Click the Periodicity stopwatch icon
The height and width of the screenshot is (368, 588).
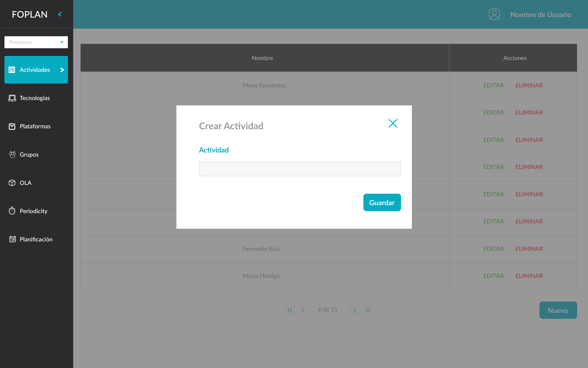click(x=12, y=211)
